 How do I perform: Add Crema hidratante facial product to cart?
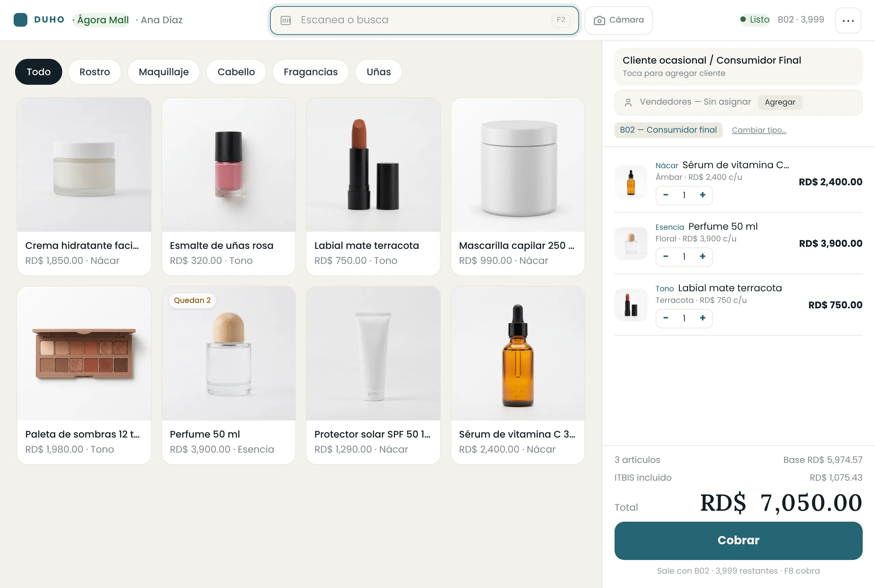(x=84, y=186)
